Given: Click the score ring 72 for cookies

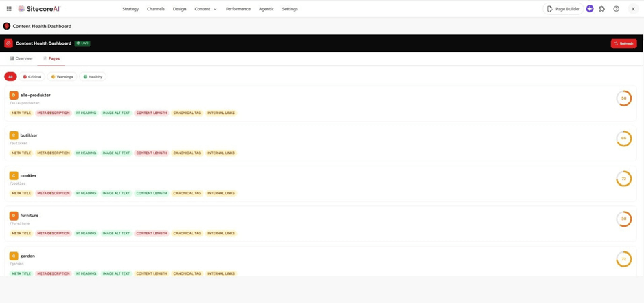Looking at the screenshot, I should (623, 179).
